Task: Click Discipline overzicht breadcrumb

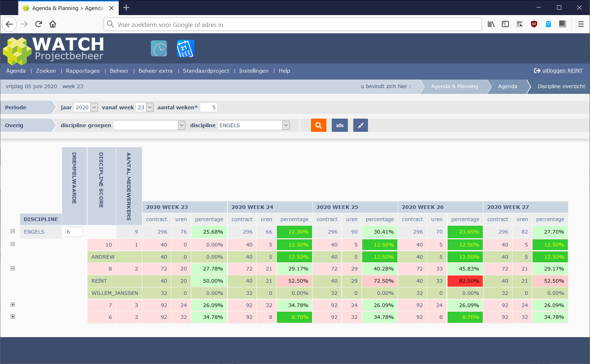Action: [561, 86]
